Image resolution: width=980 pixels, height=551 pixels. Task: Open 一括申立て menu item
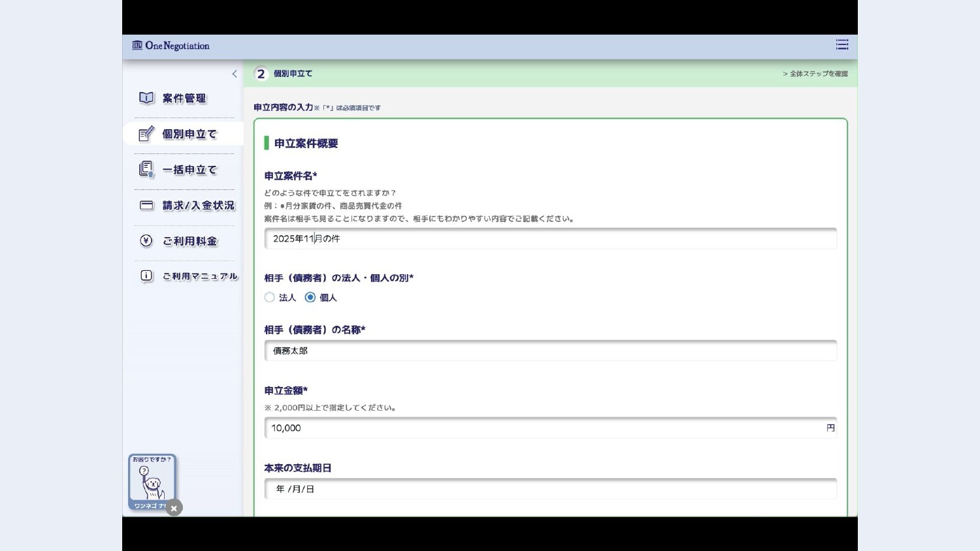click(189, 170)
